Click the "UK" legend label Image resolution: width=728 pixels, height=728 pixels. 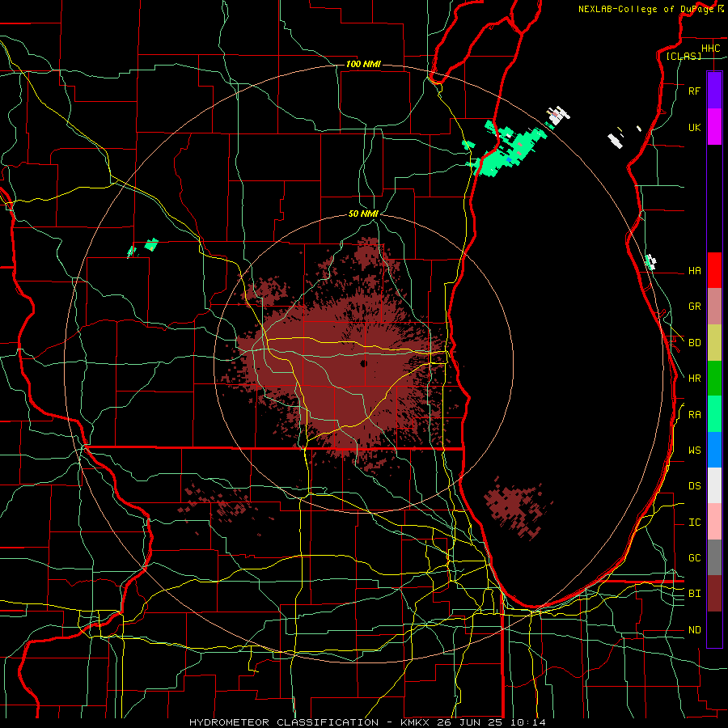tap(694, 127)
